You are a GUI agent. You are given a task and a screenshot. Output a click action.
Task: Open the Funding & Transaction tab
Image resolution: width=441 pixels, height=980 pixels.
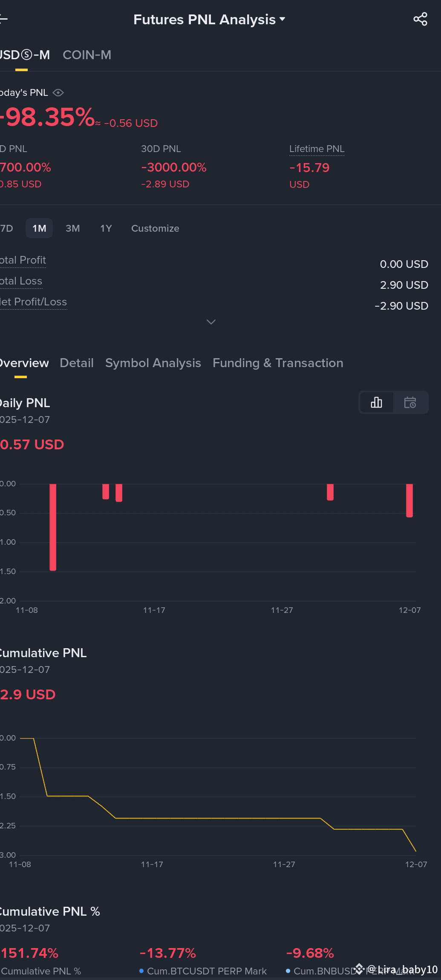pos(278,363)
